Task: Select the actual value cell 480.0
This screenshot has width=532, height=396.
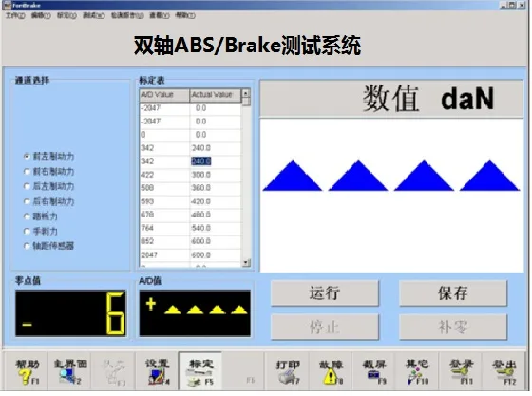Action: (215, 215)
